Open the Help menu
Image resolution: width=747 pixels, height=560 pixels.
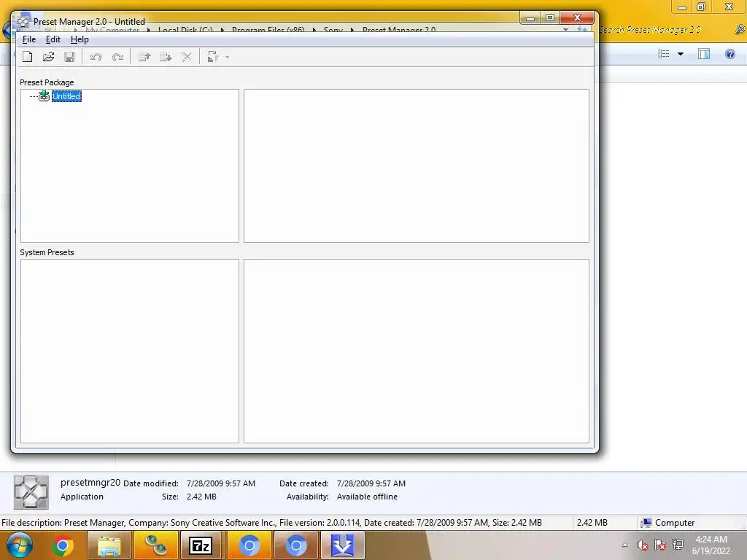tap(80, 39)
